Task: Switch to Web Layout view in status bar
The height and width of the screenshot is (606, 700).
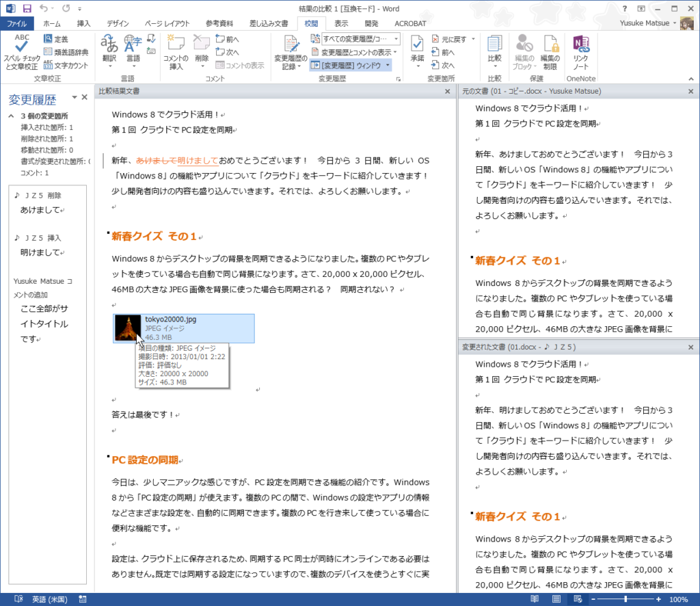Action: [578, 599]
